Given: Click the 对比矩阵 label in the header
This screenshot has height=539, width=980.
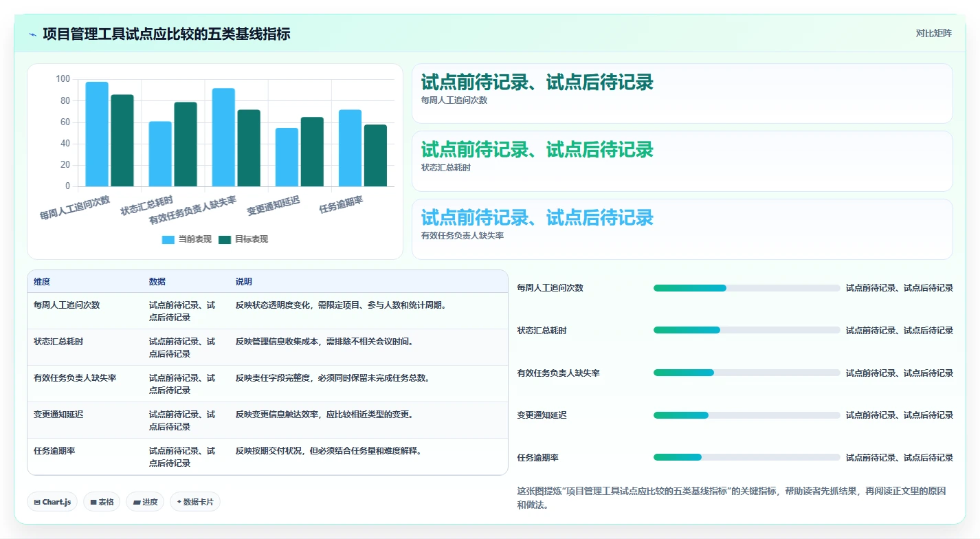Looking at the screenshot, I should pyautogui.click(x=933, y=33).
